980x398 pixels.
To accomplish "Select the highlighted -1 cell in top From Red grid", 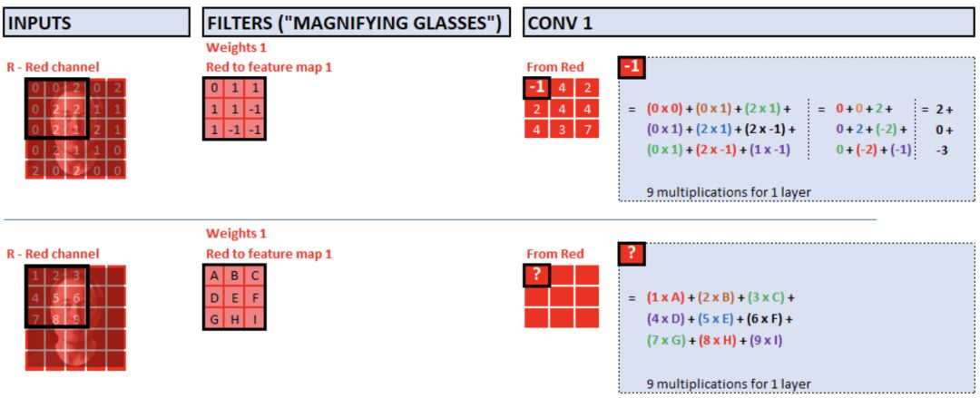I will [537, 88].
